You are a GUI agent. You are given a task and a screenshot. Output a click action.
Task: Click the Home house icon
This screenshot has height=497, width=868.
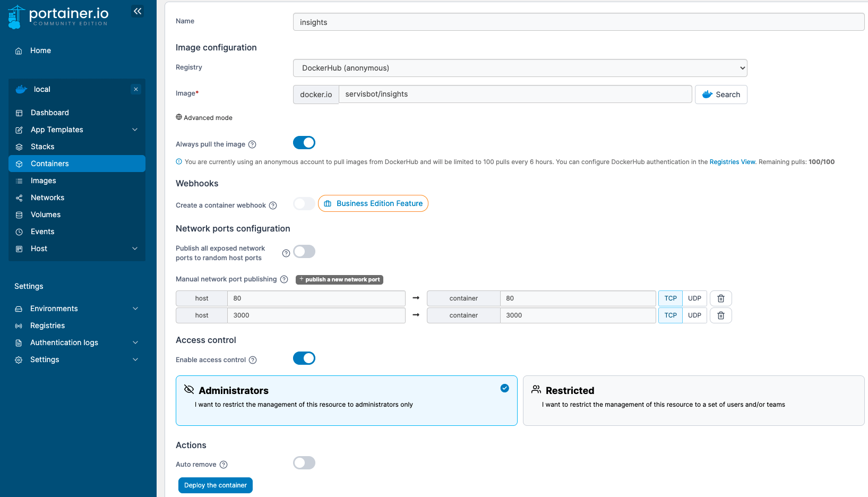(19, 51)
